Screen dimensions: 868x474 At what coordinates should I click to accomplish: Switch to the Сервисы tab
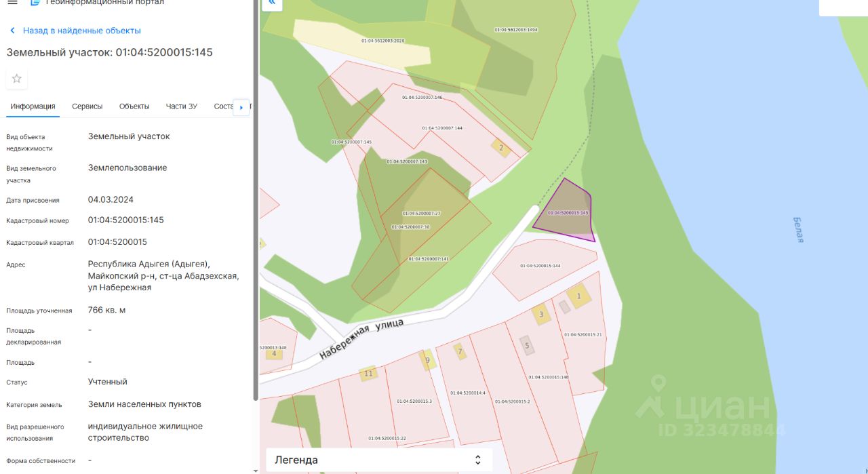pos(87,106)
